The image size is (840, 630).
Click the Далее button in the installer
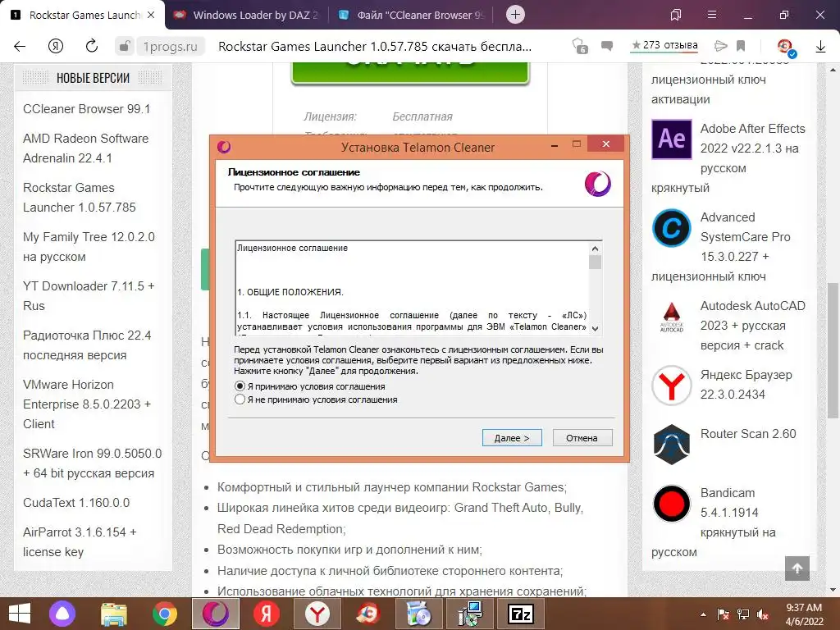[512, 438]
